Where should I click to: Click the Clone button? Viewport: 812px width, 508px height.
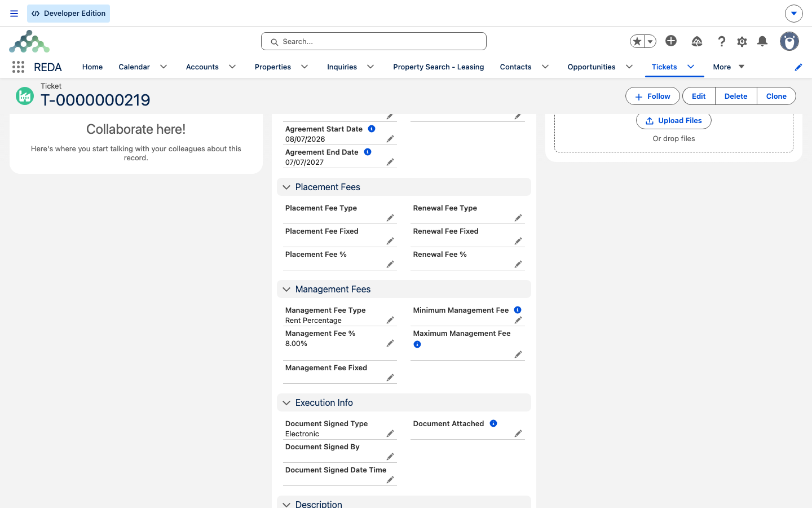[x=776, y=96]
